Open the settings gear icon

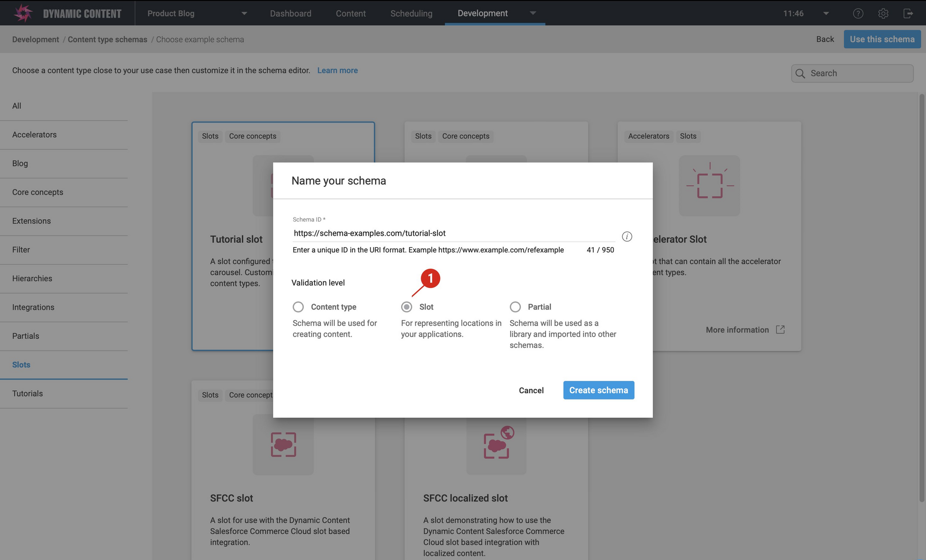[883, 13]
